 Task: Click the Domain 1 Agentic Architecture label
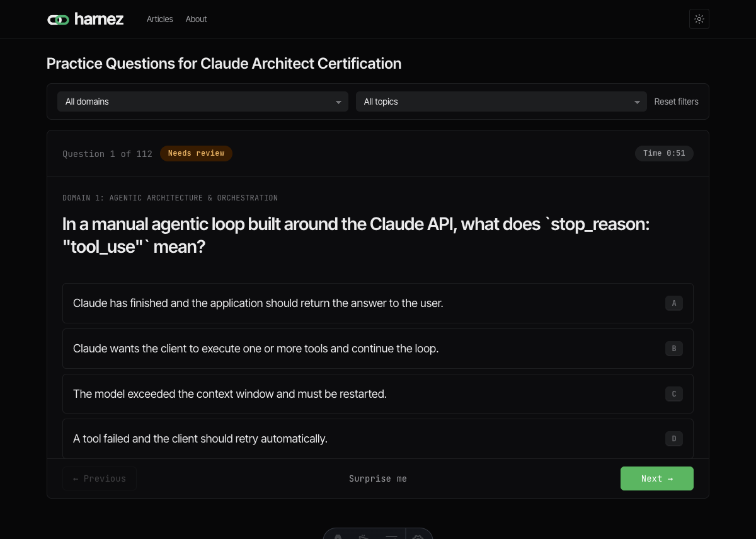tap(170, 198)
